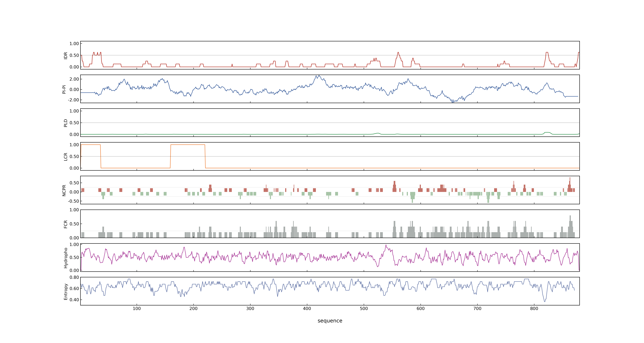Click x-axis tick label 200
Viewport: 644px width, 343px height.
click(194, 309)
